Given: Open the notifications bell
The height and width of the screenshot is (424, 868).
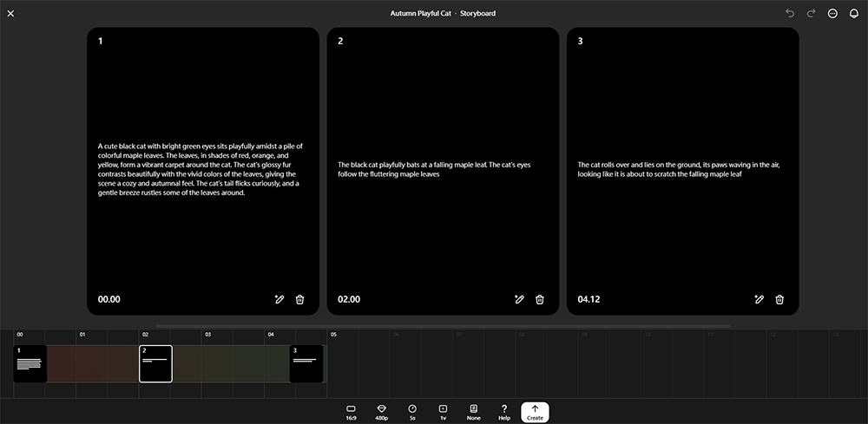Looking at the screenshot, I should [853, 13].
